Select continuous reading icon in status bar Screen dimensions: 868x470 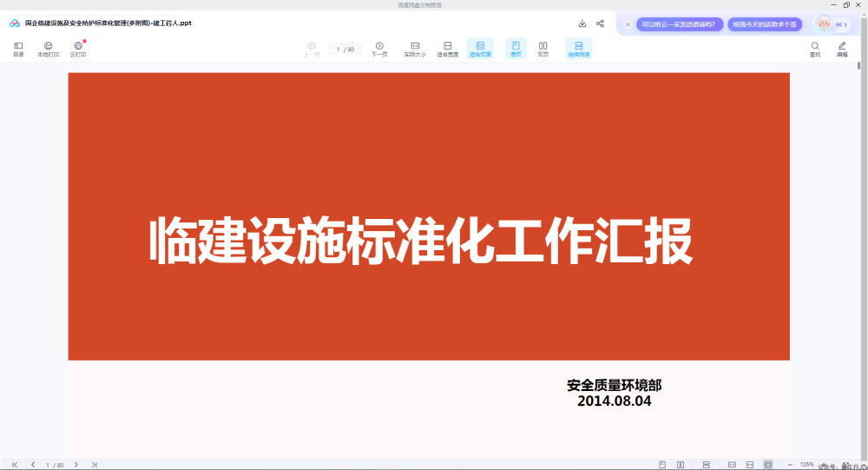(706, 465)
